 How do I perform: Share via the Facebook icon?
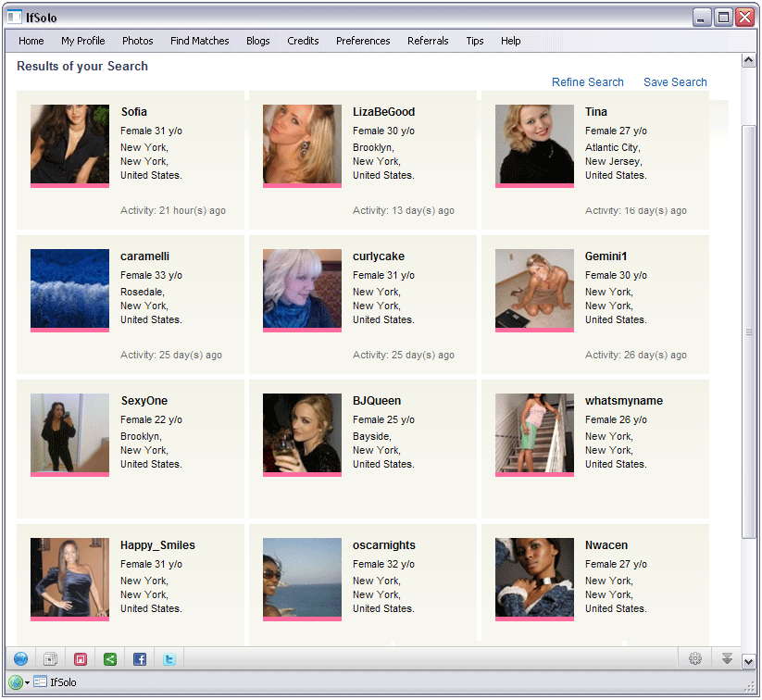click(x=140, y=658)
